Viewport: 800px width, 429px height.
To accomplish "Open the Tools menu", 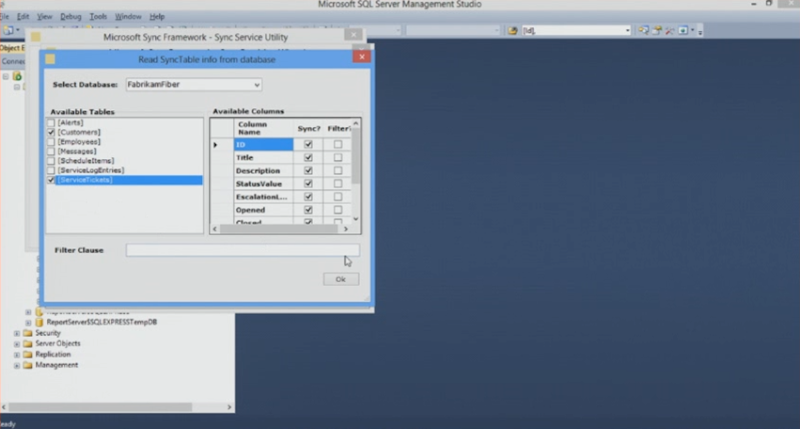I will tap(98, 16).
